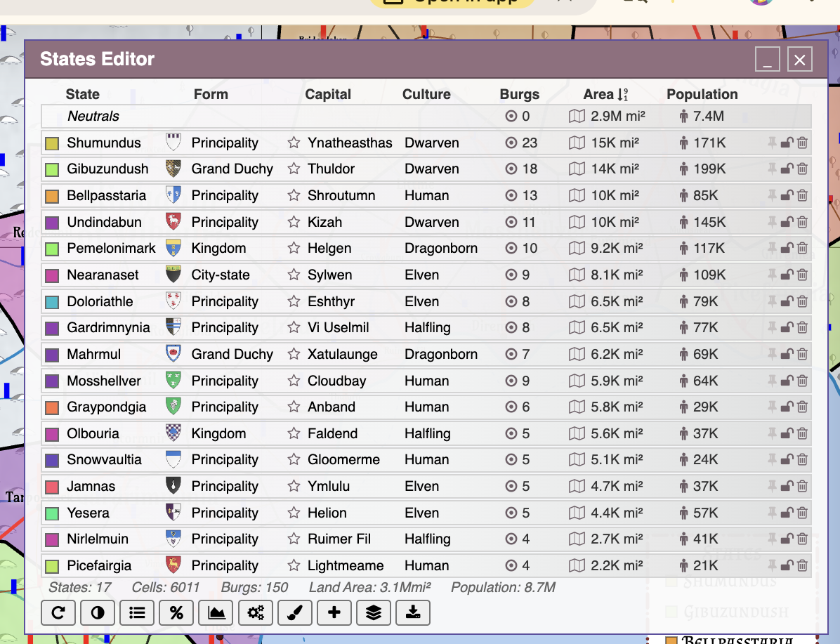Toggle the lock in the Doloriathle row
Screen dimensions: 840x644
pyautogui.click(x=787, y=301)
